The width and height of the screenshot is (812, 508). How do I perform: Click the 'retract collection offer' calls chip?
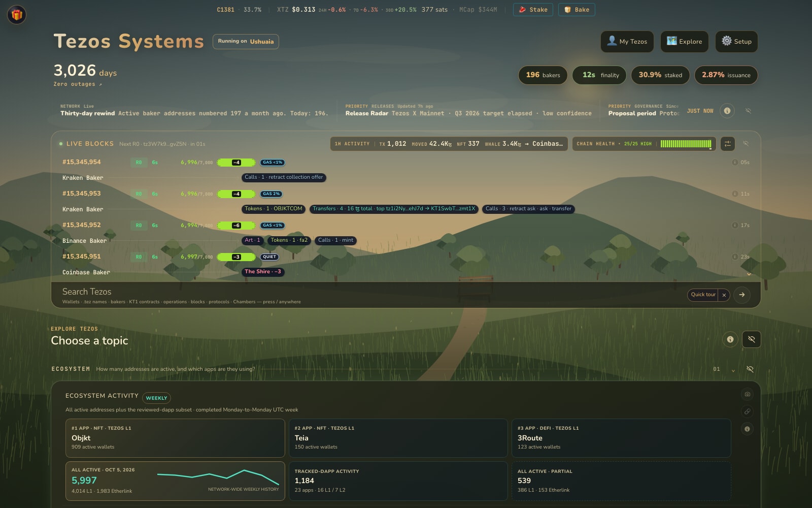pyautogui.click(x=284, y=177)
